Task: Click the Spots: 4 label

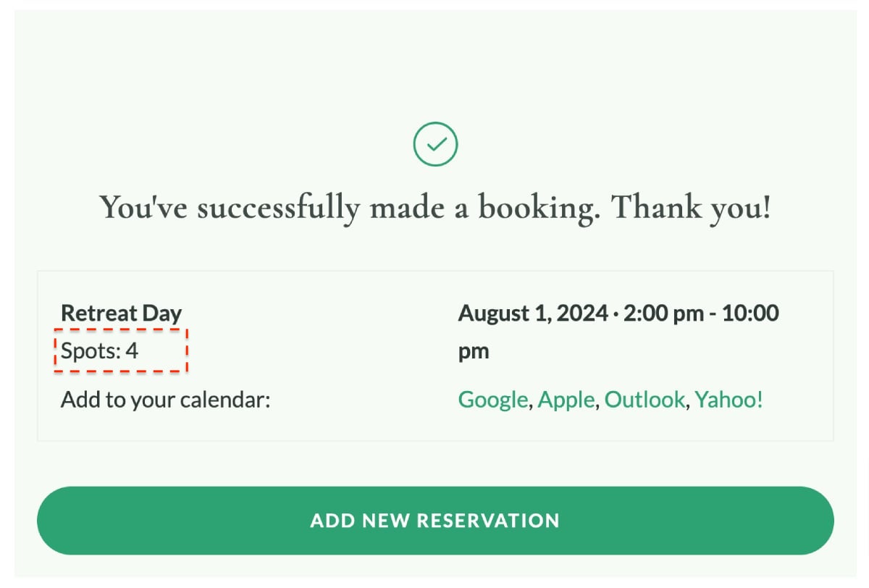Action: (x=99, y=351)
